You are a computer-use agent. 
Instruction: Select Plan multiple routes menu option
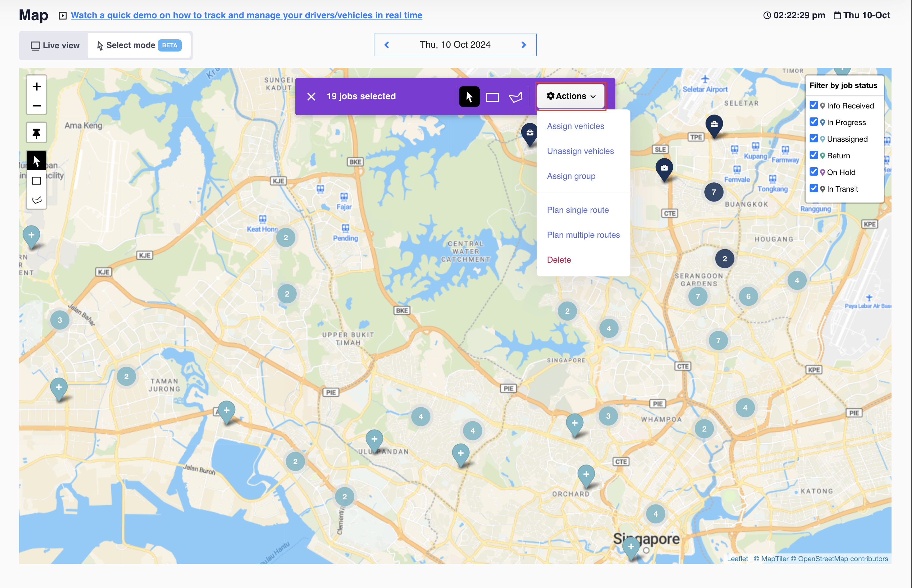click(x=583, y=235)
